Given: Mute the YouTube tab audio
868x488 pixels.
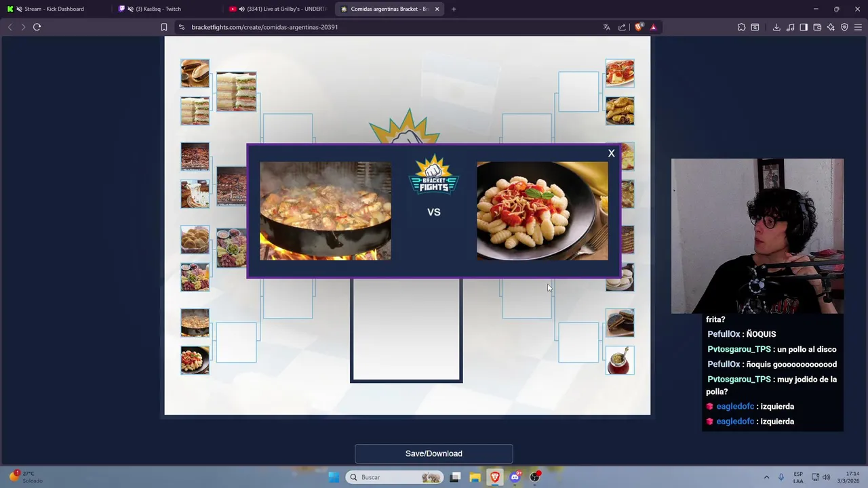Looking at the screenshot, I should [x=241, y=9].
